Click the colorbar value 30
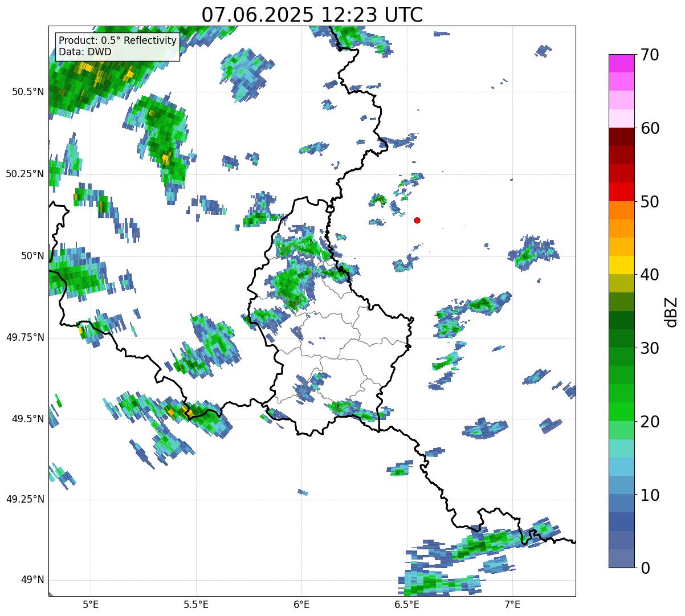The image size is (685, 616). pos(650,348)
